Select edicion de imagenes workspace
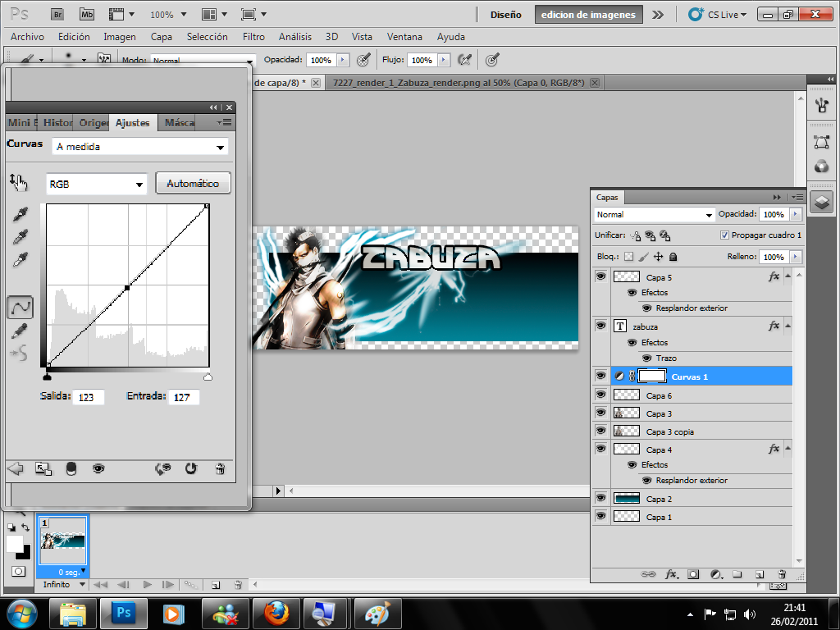This screenshot has height=630, width=840. (588, 15)
